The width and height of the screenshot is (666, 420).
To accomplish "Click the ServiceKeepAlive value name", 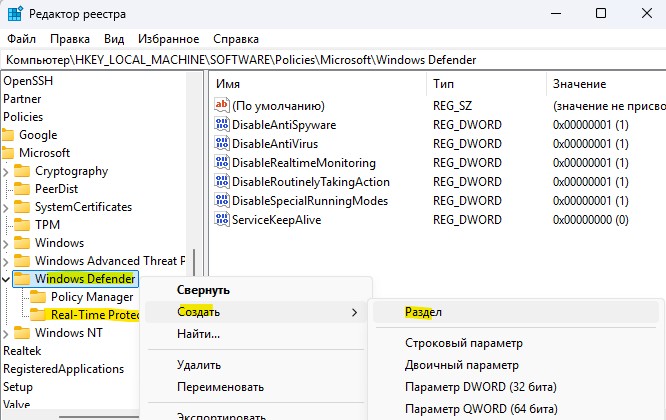I will tap(277, 220).
